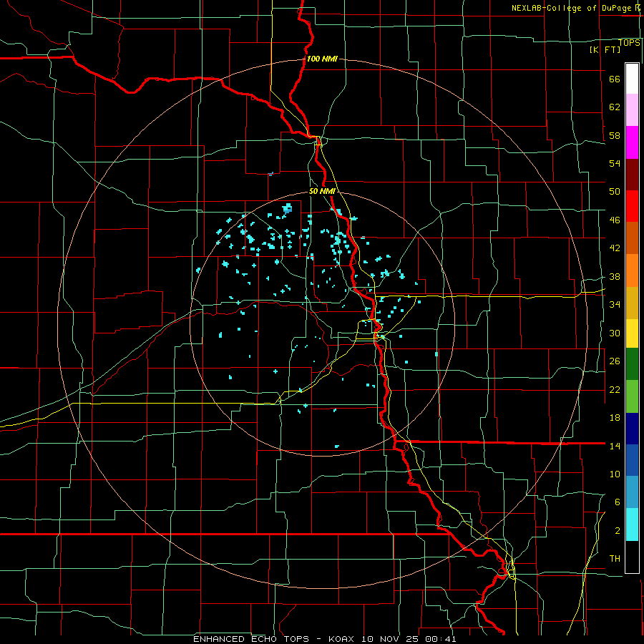Viewport: 644px width, 644px height.
Task: Click the legend value "18"
Action: (615, 418)
